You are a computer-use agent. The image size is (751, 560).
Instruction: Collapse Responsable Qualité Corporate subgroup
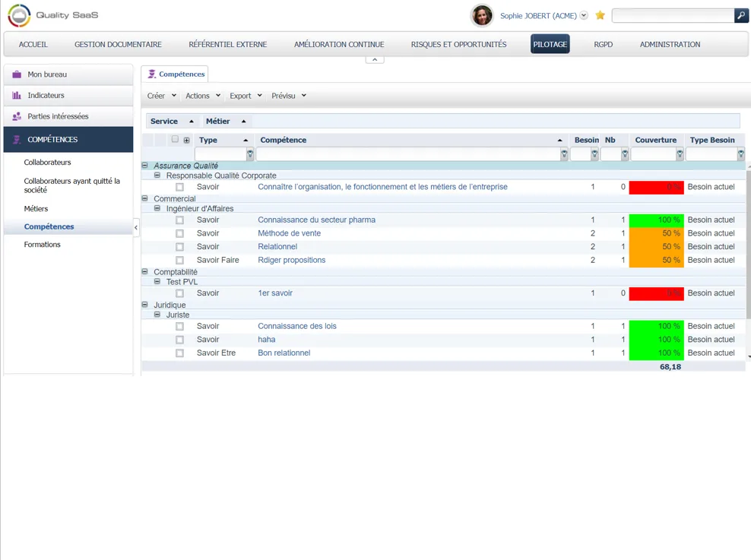(x=157, y=176)
